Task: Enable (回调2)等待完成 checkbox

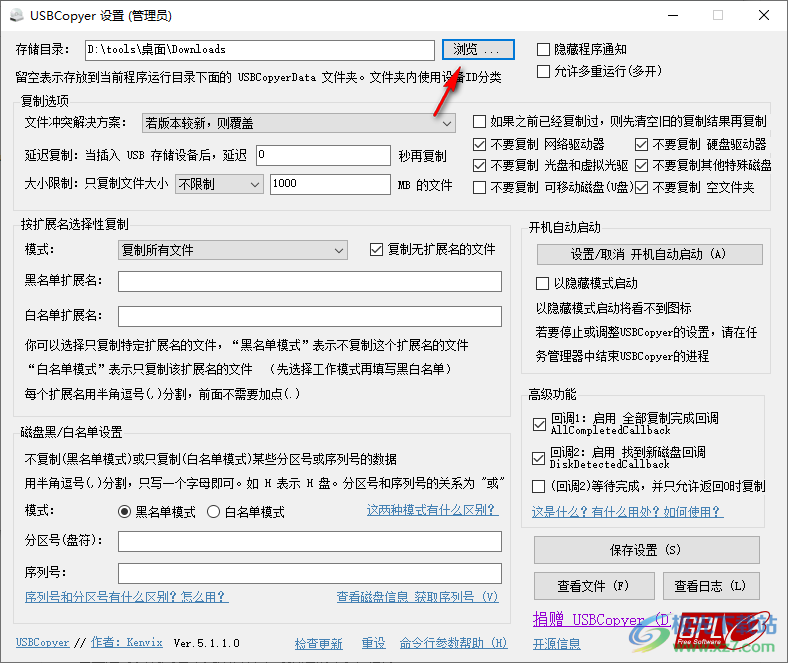Action: (x=538, y=487)
